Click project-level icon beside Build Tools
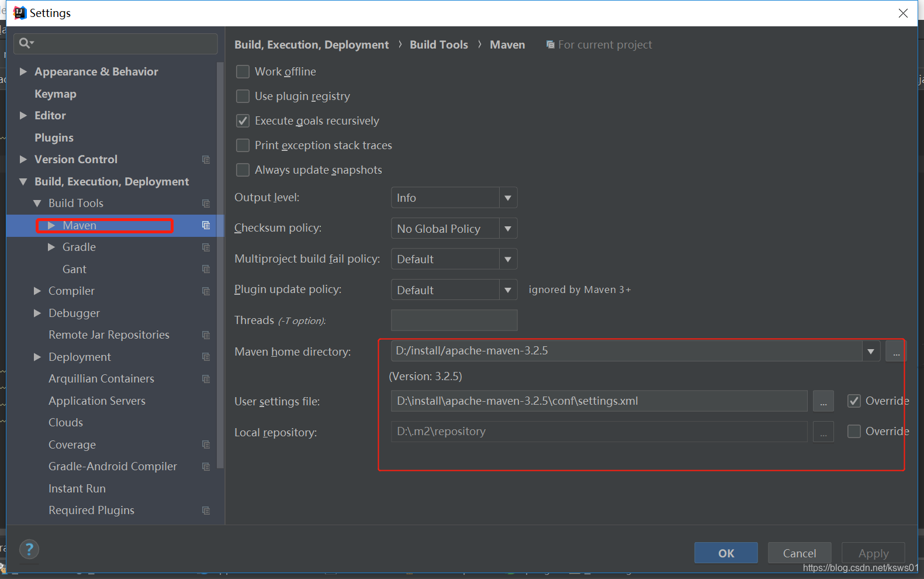This screenshot has width=924, height=579. 206,204
